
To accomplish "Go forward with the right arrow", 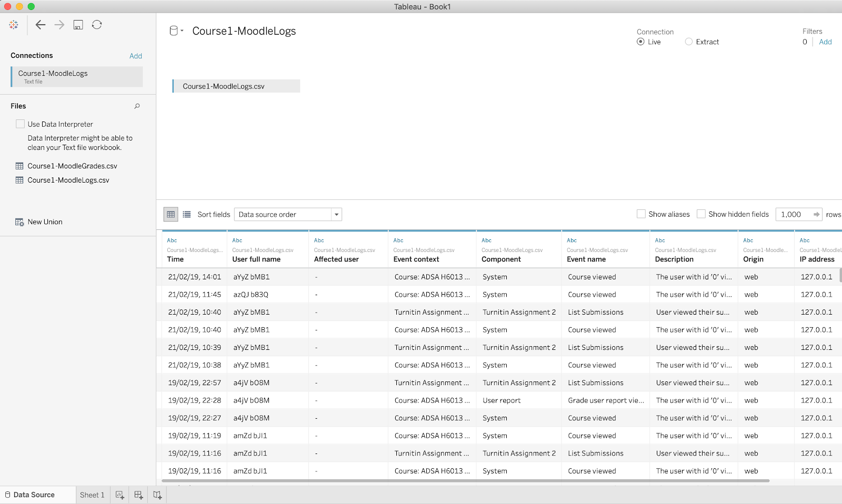I will [x=59, y=25].
